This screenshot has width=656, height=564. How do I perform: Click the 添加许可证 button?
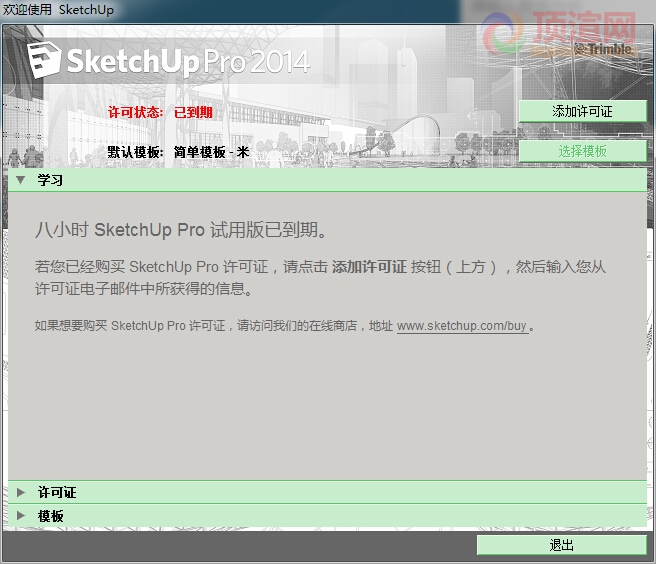tap(582, 111)
